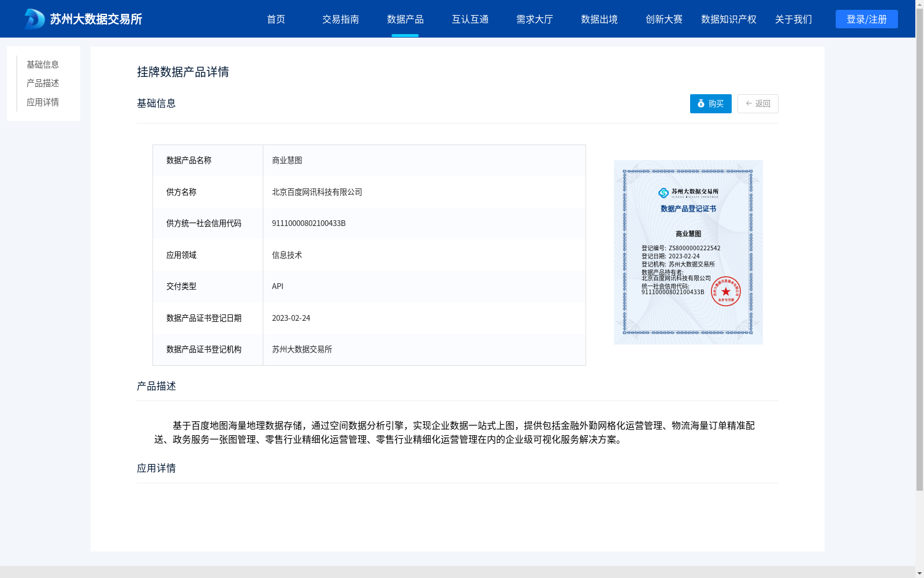Click the 挂牌数据产品详情 page title
Viewport: 924px width, 578px height.
[183, 72]
